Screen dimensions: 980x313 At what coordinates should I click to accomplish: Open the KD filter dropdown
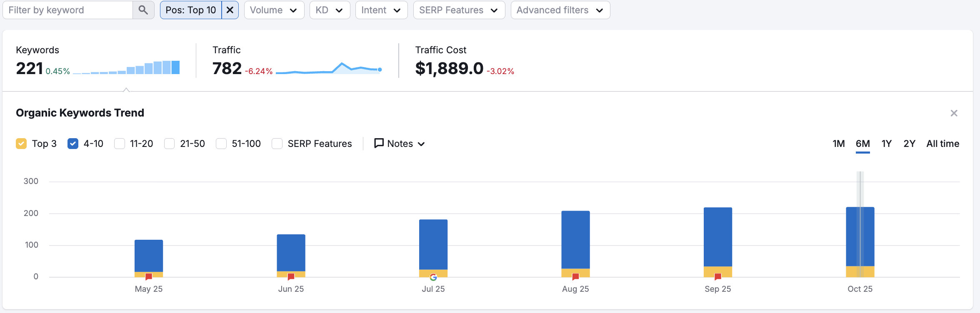329,10
